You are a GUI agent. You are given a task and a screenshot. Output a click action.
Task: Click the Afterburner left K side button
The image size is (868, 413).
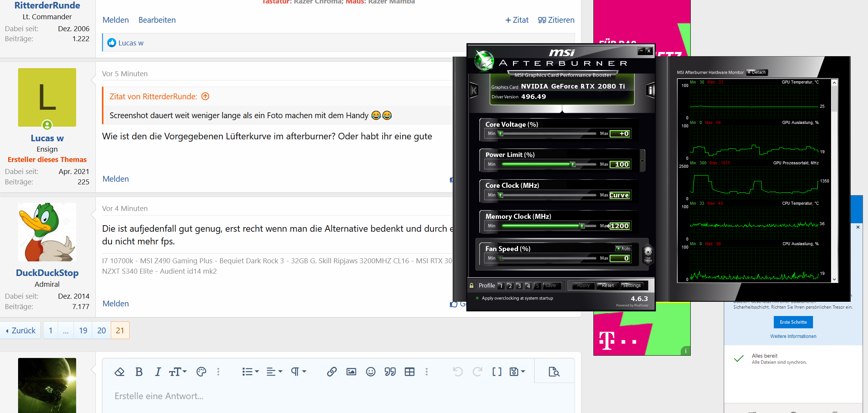pyautogui.click(x=474, y=90)
